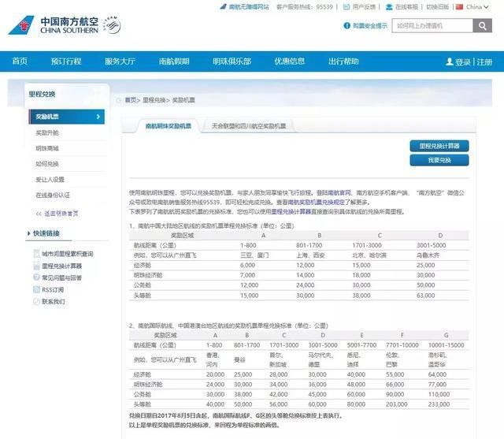The width and height of the screenshot is (504, 439).
Task: Click the 首页 breadcrumb link
Action: pos(131,100)
